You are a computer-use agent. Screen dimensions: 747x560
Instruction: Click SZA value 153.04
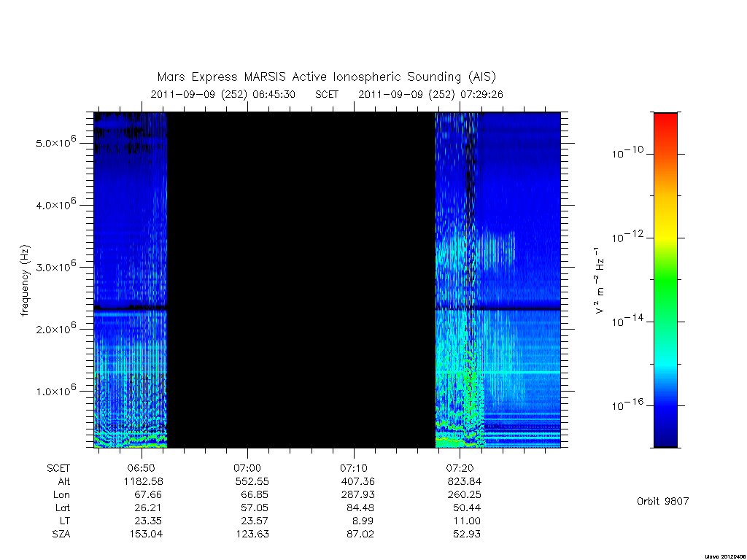[146, 534]
